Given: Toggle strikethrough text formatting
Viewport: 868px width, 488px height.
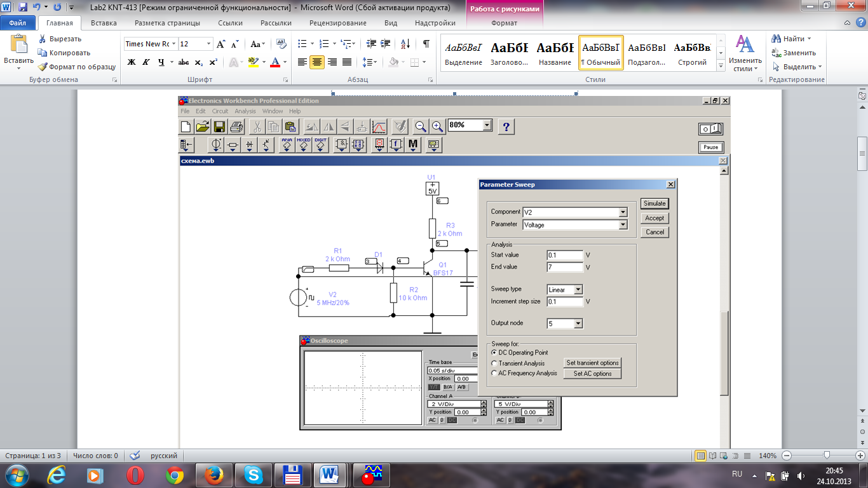Looking at the screenshot, I should (x=184, y=62).
